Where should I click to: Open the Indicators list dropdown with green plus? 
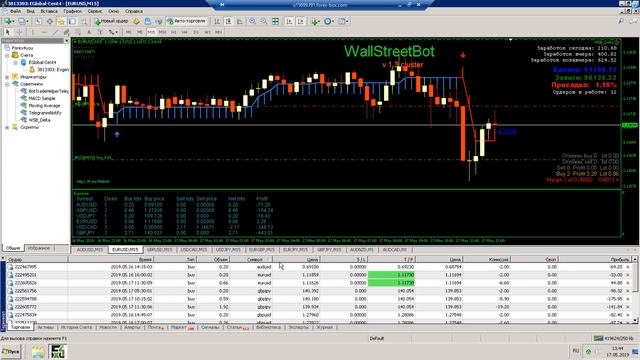(x=316, y=21)
